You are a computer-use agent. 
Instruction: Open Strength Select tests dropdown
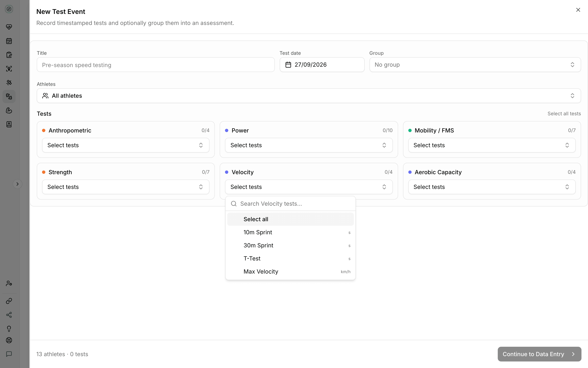(126, 187)
